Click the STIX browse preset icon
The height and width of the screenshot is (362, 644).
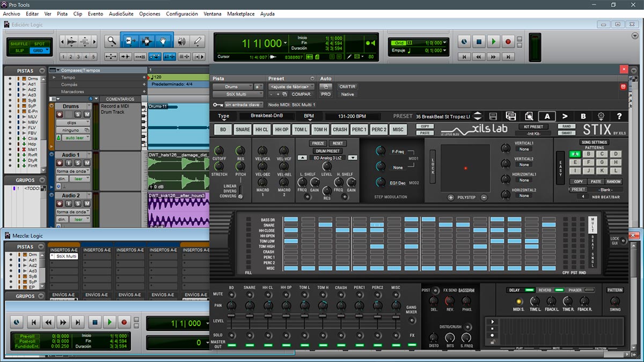tap(529, 116)
